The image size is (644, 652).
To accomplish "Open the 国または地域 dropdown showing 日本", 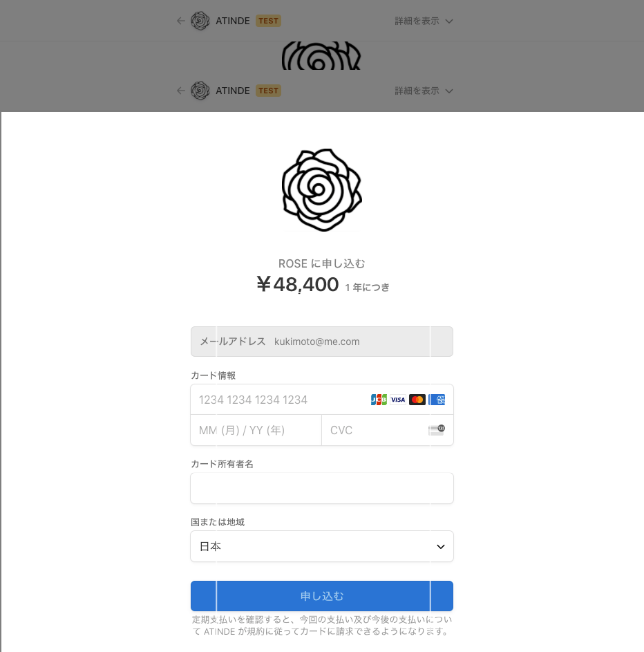I will coord(322,546).
